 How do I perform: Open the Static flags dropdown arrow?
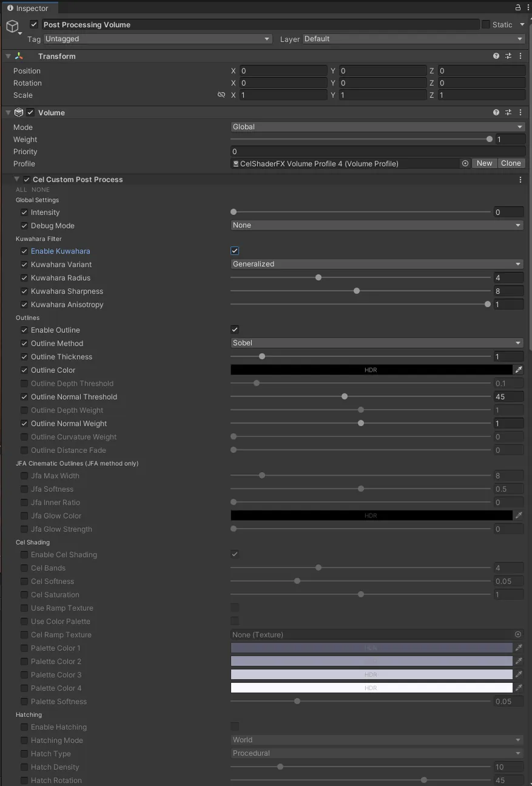click(x=522, y=24)
